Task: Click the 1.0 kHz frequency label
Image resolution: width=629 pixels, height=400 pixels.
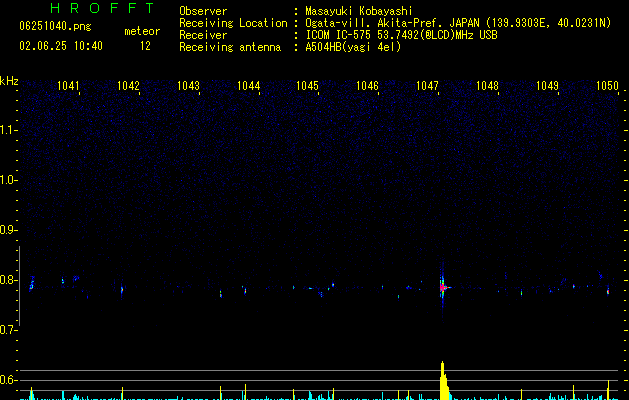Action: pyautogui.click(x=8, y=180)
